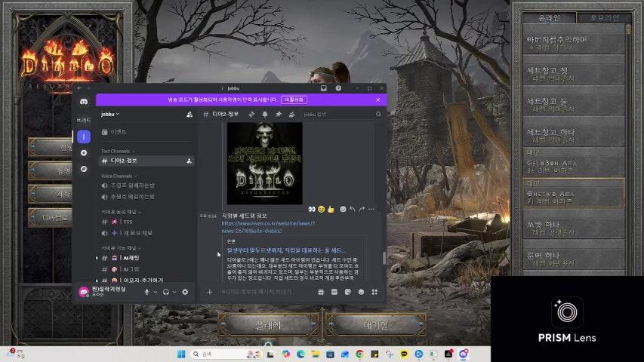Image resolution: width=644 pixels, height=362 pixels.
Task: Collapse the Text Channels category
Action: (x=117, y=151)
